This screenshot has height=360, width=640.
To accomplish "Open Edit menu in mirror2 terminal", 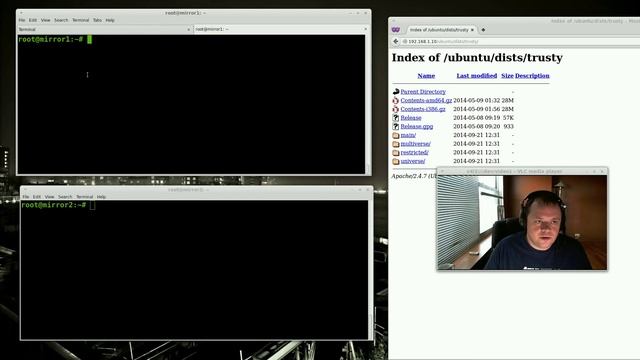I will pyautogui.click(x=37, y=197).
